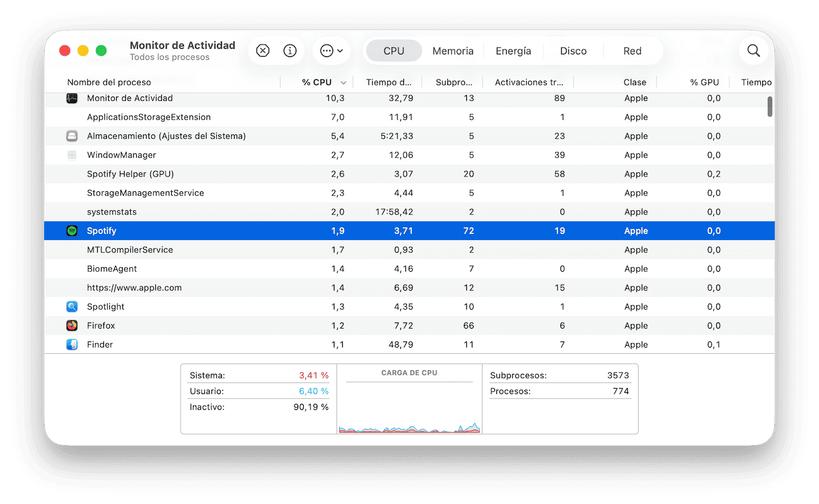Open process info with the (i) icon
The height and width of the screenshot is (504, 819).
(290, 51)
